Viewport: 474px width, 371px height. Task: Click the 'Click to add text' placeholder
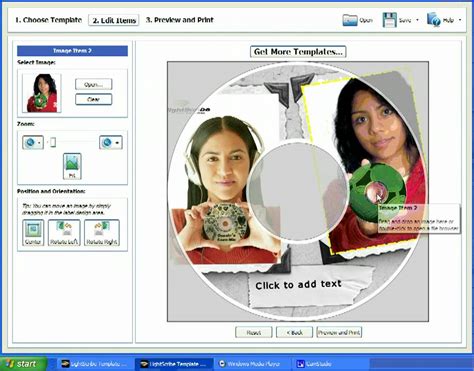tap(298, 285)
